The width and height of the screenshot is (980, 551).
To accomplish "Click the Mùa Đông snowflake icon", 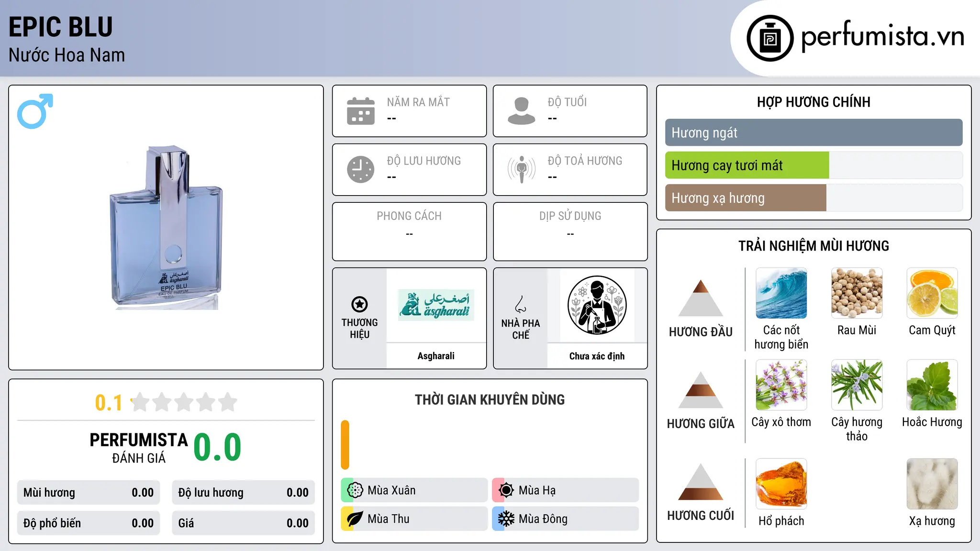I will coord(506,519).
